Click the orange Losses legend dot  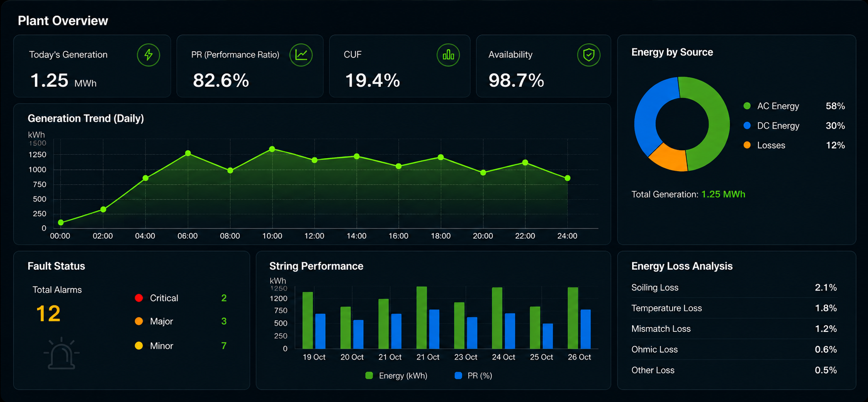pyautogui.click(x=747, y=145)
